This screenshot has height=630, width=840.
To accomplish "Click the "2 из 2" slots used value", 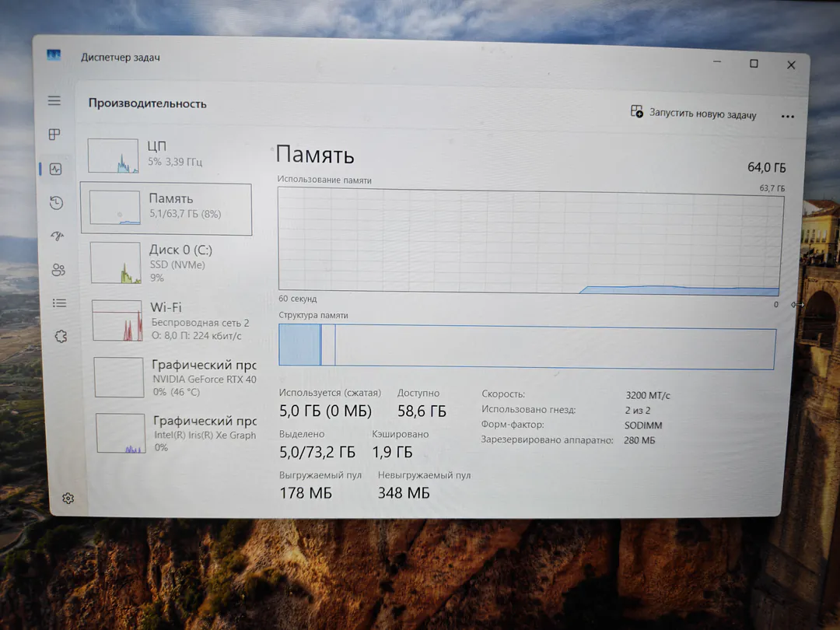I will [x=638, y=411].
